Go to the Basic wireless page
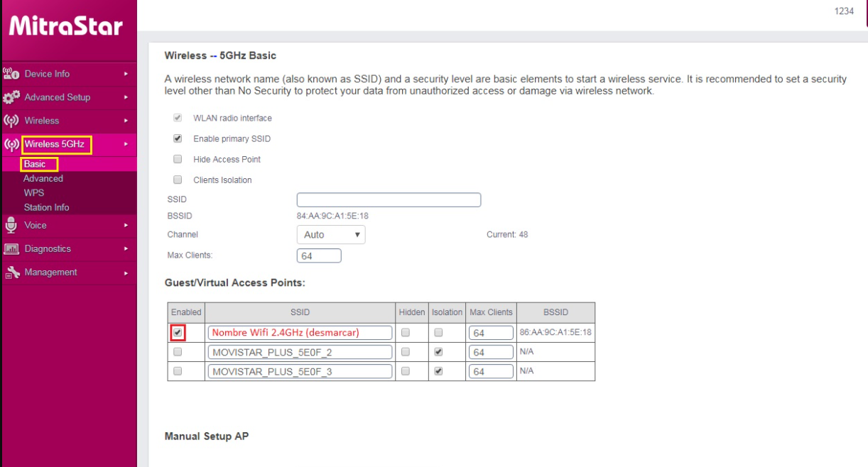The image size is (868, 467). tap(35, 164)
